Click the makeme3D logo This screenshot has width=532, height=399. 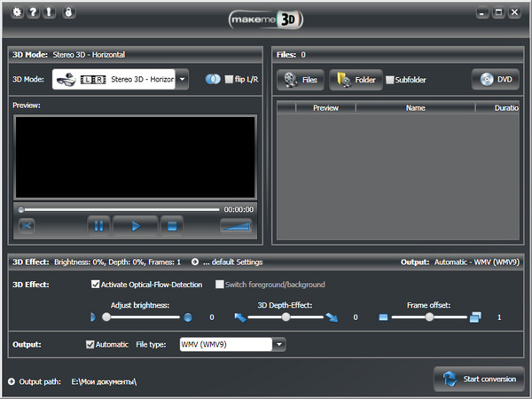coord(266,20)
